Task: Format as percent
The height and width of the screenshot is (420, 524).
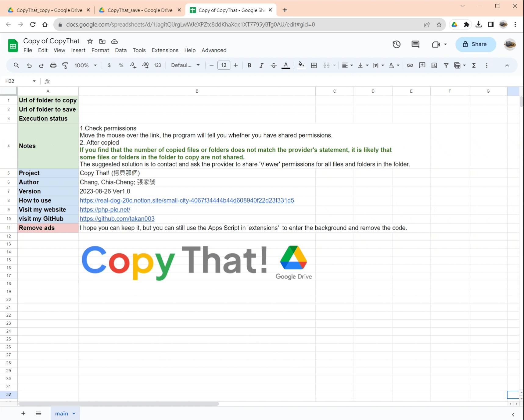Action: click(121, 65)
